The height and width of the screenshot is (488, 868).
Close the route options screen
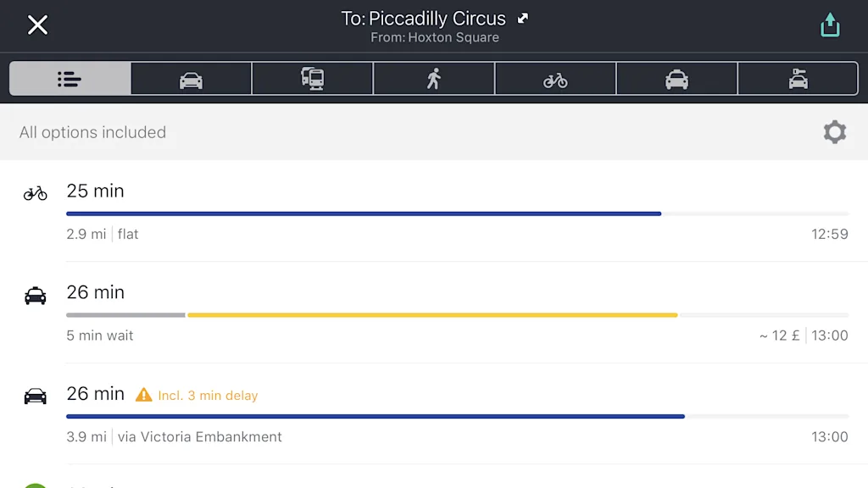pos(37,25)
